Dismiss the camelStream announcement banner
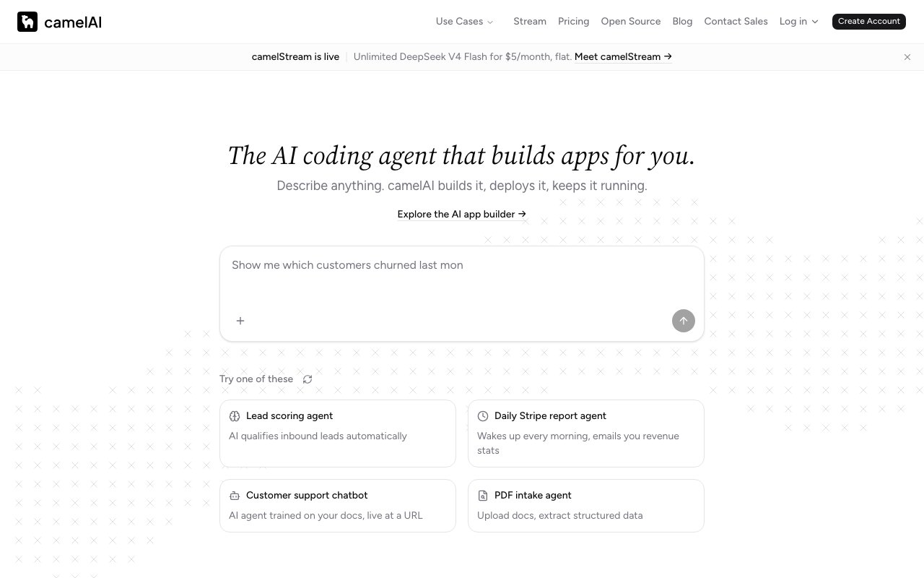This screenshot has width=924, height=578. tap(907, 57)
